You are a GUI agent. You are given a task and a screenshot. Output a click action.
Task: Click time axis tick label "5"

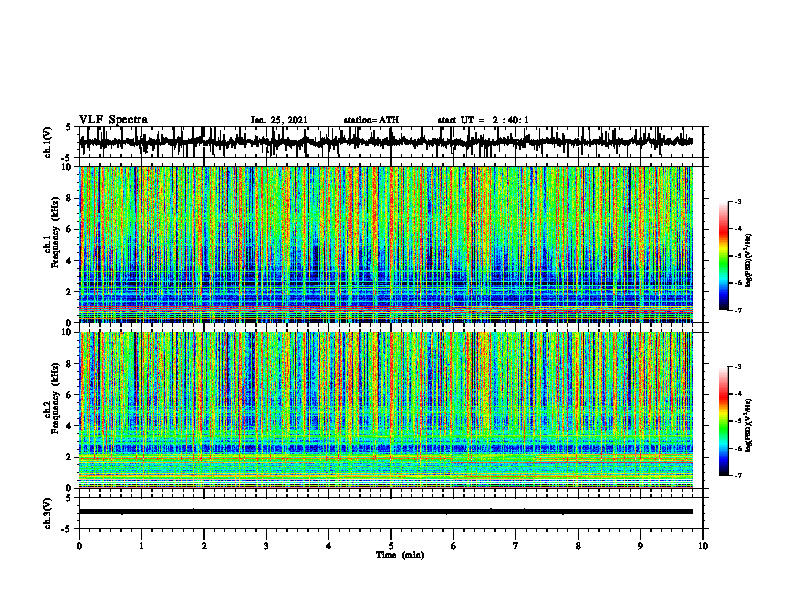click(x=391, y=546)
